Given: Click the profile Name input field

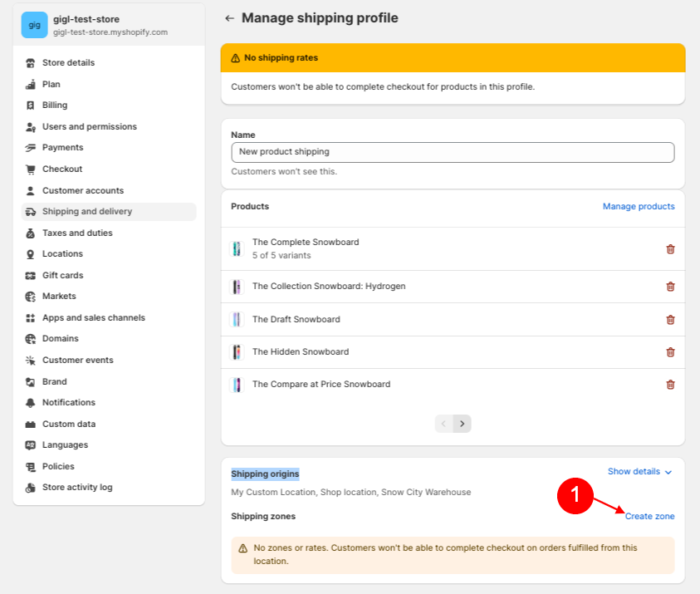Looking at the screenshot, I should pos(453,152).
